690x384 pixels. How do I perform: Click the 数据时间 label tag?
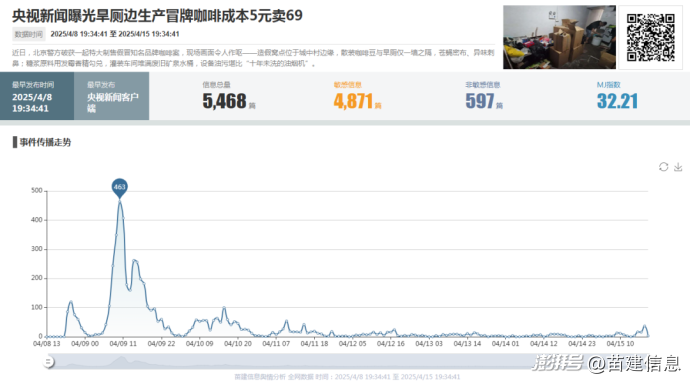29,34
